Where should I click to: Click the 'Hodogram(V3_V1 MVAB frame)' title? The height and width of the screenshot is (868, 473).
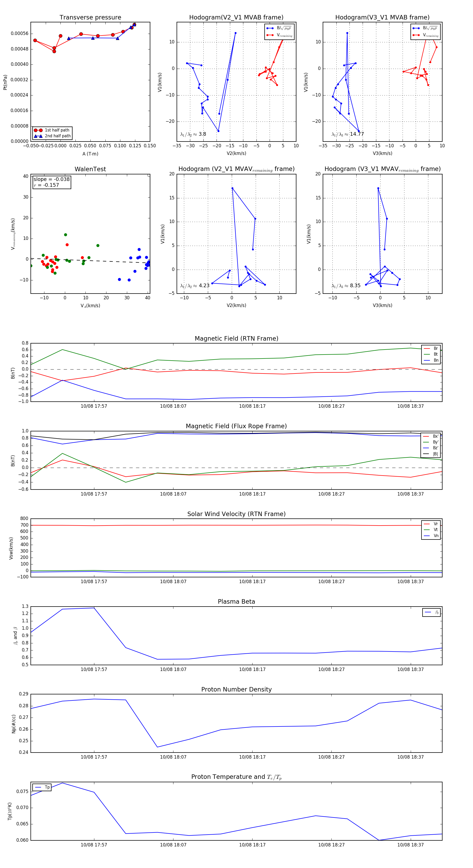pyautogui.click(x=382, y=18)
